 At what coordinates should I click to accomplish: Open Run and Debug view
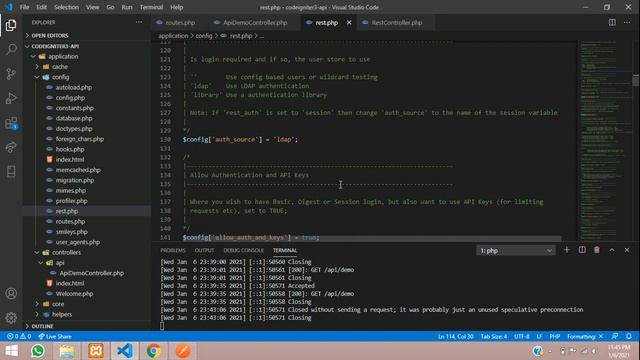11,98
